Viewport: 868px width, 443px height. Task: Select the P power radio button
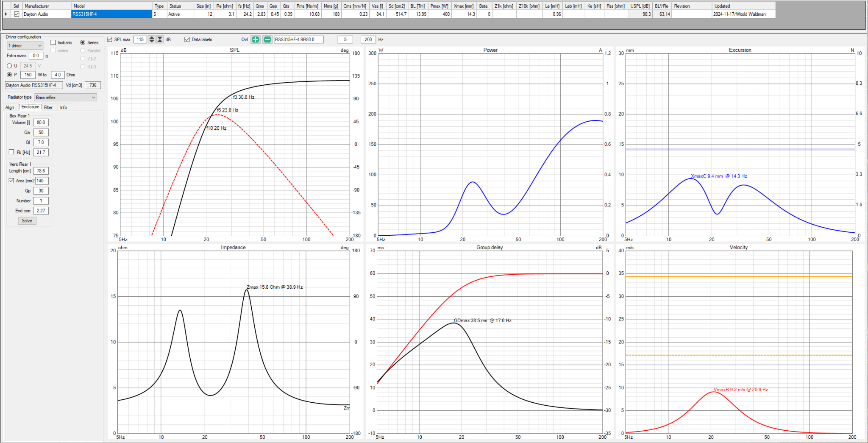[9, 75]
